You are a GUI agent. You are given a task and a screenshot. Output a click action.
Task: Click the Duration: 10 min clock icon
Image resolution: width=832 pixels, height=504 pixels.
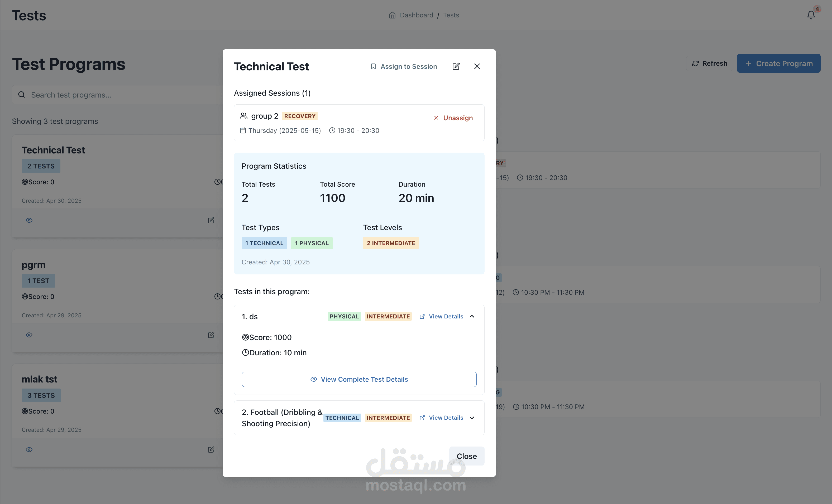tap(245, 352)
